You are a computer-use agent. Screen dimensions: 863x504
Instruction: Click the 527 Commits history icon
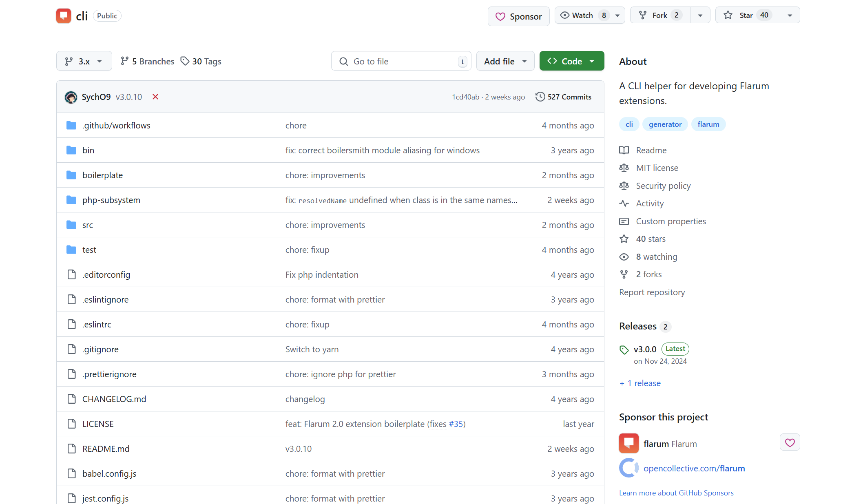540,97
